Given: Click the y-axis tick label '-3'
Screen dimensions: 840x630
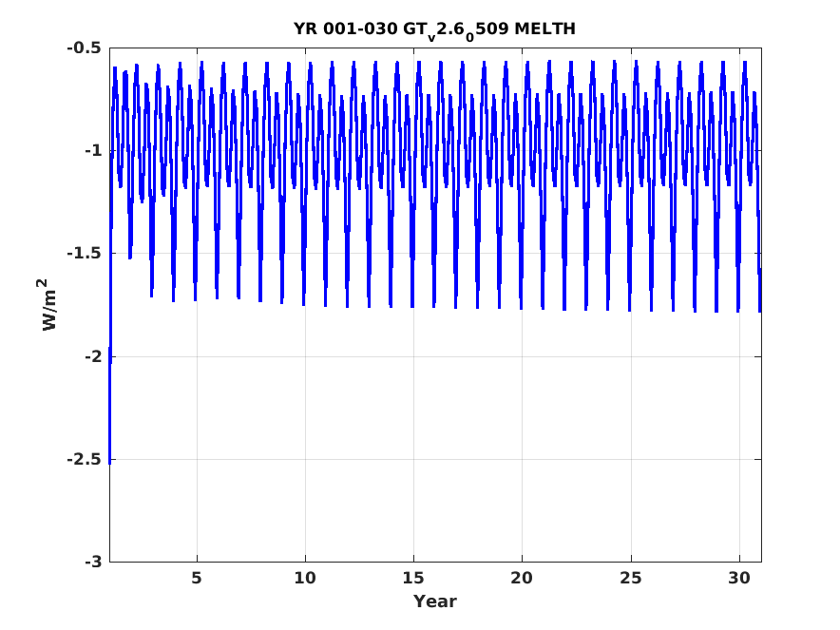Looking at the screenshot, I should [93, 562].
